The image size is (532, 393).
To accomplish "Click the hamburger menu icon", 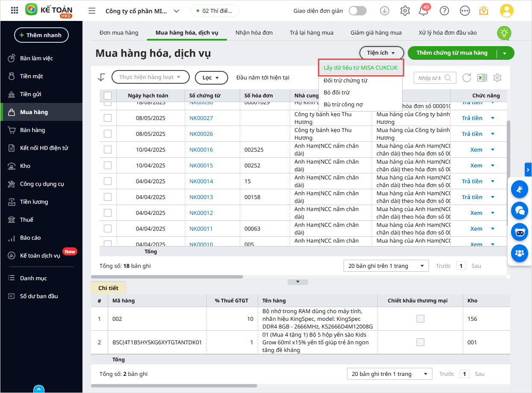I will [92, 11].
